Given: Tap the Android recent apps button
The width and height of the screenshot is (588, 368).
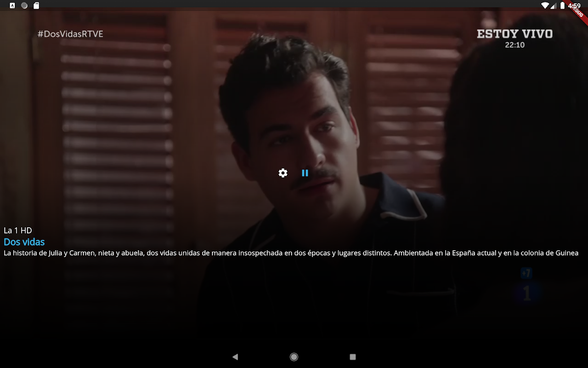Looking at the screenshot, I should [x=353, y=356].
